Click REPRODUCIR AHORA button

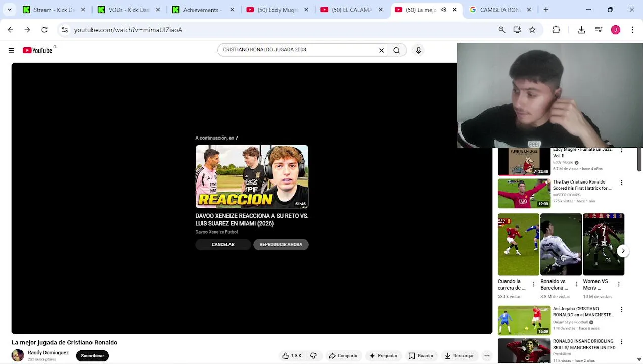click(x=281, y=245)
